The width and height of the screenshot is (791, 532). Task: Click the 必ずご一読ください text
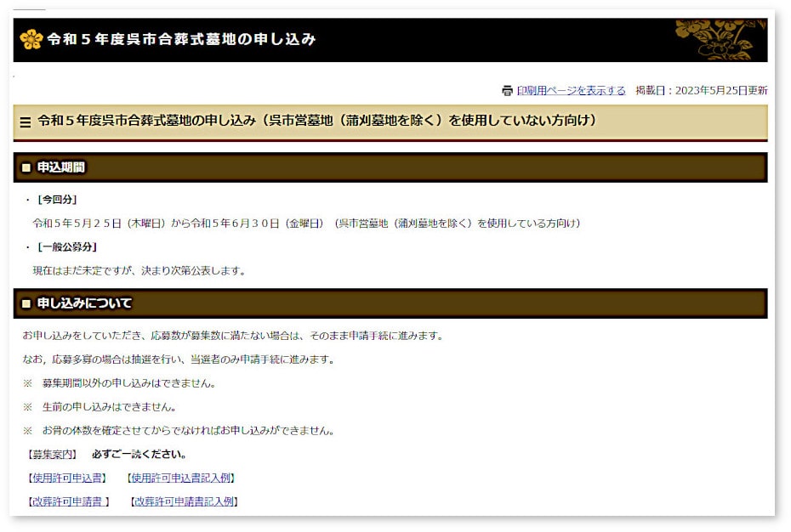(139, 455)
